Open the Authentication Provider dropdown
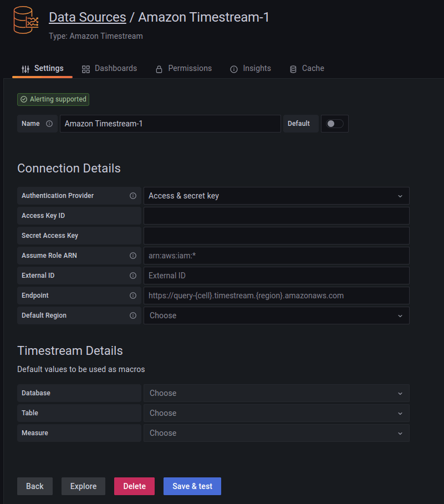This screenshot has height=504, width=444. [x=276, y=196]
